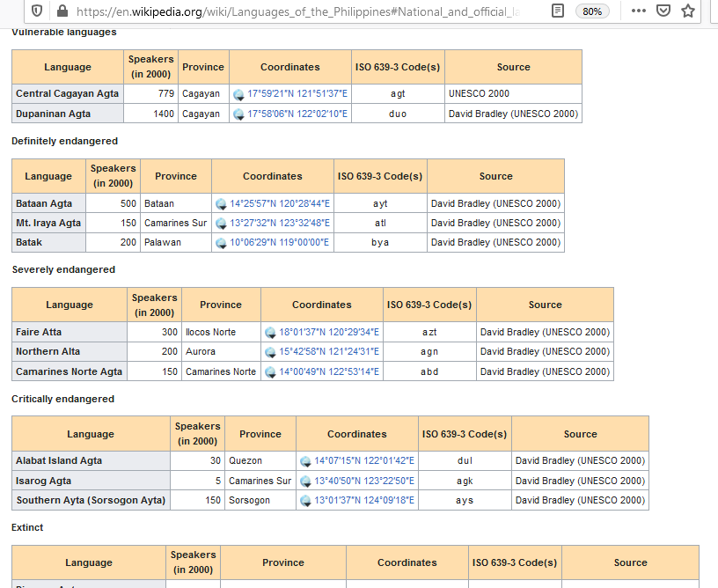Open coordinates 14°07'15"N 122°01'42"E link
718x588 pixels.
pos(364,460)
